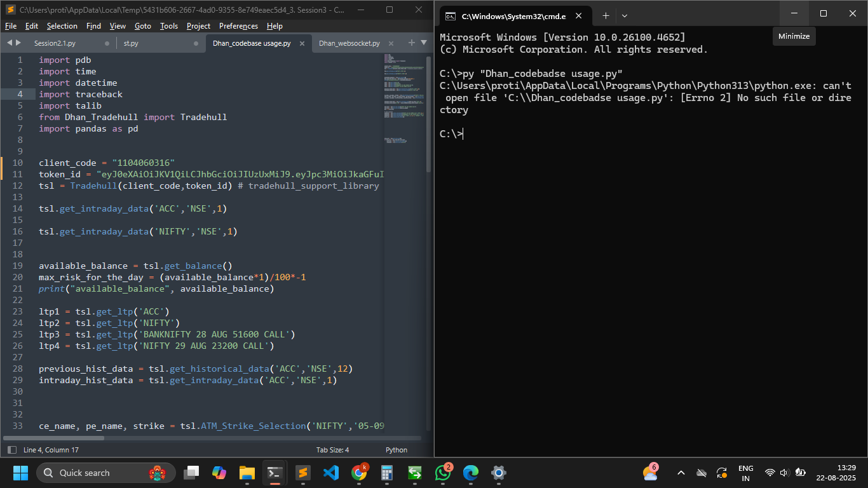Open Copilot from the taskbar
The height and width of the screenshot is (488, 868).
tap(219, 473)
